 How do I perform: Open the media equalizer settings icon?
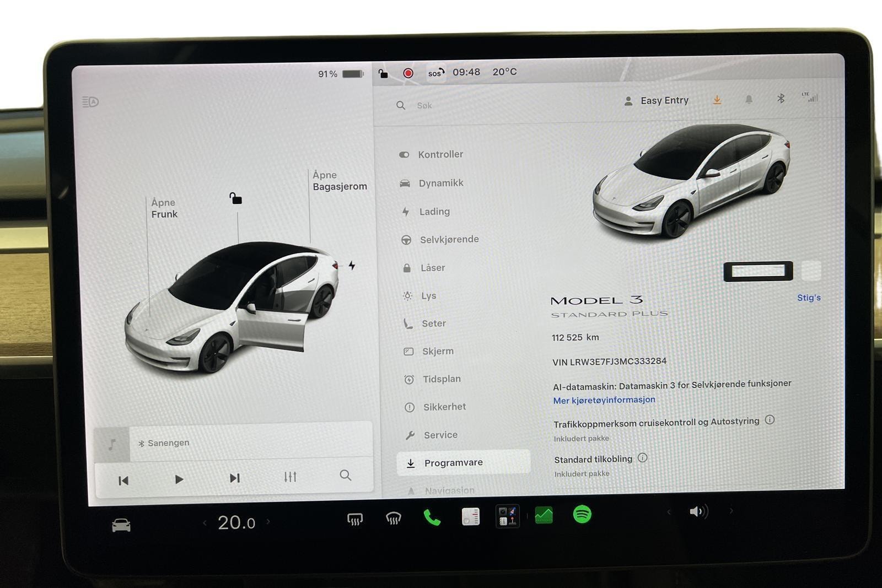(x=290, y=477)
